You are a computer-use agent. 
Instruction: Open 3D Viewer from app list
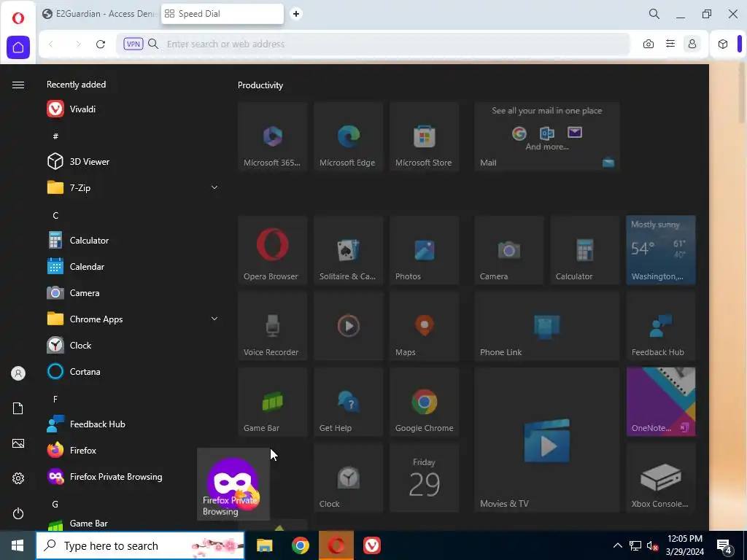coord(133,161)
